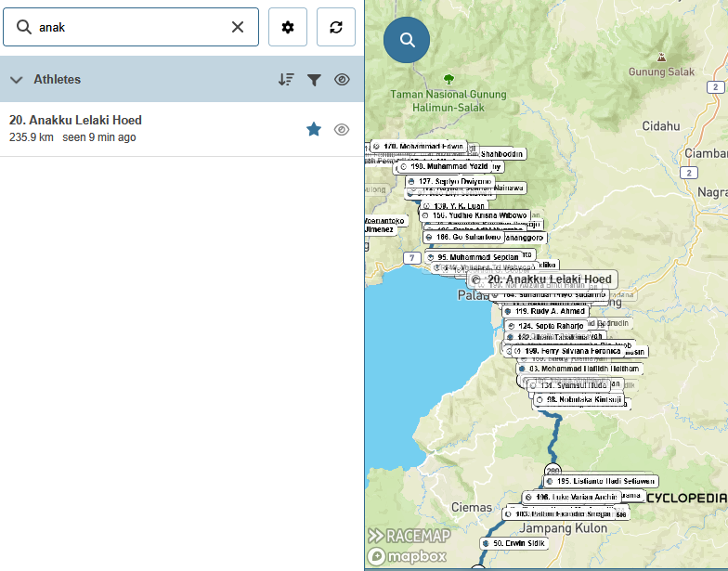Unfavorite Anakku Lelaki Hoed with the star icon
The width and height of the screenshot is (728, 571).
pyautogui.click(x=314, y=129)
